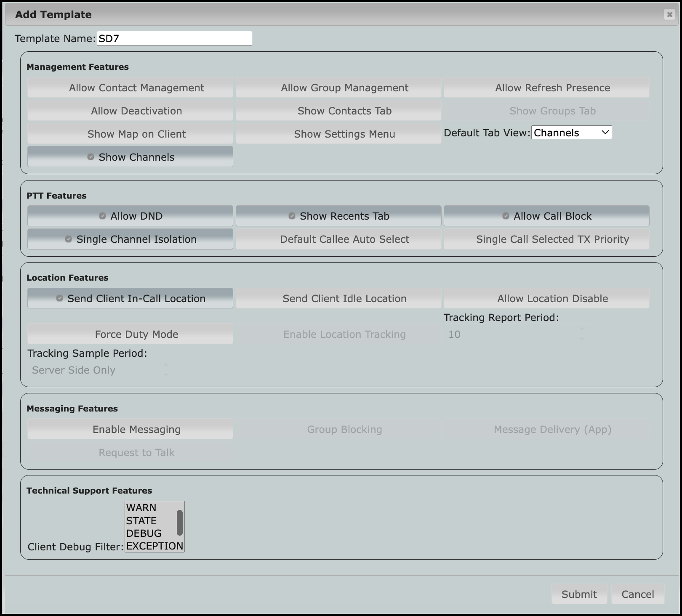The image size is (682, 616).
Task: Cancel the Add Template dialog
Action: click(x=638, y=594)
